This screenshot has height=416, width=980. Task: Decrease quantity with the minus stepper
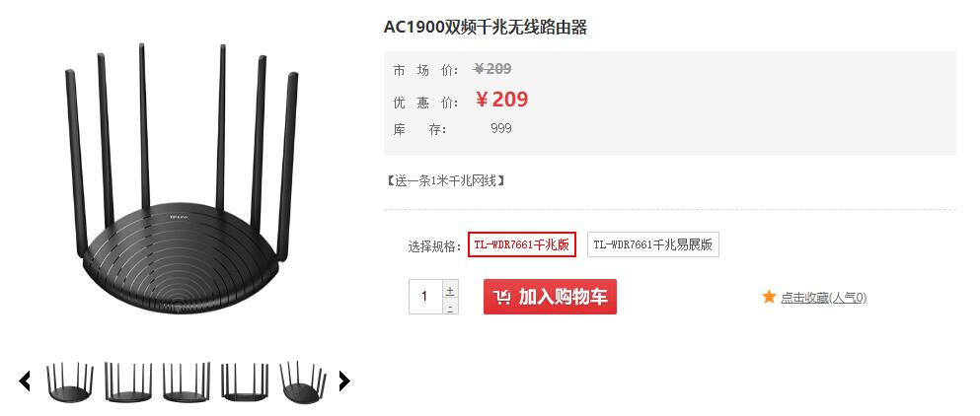click(x=450, y=307)
